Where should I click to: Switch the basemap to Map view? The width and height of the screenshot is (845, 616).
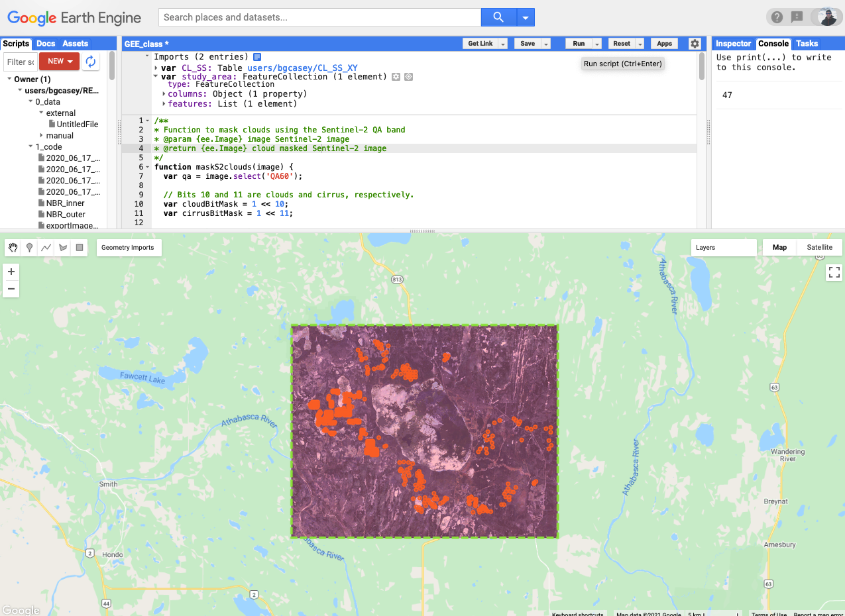(x=779, y=248)
